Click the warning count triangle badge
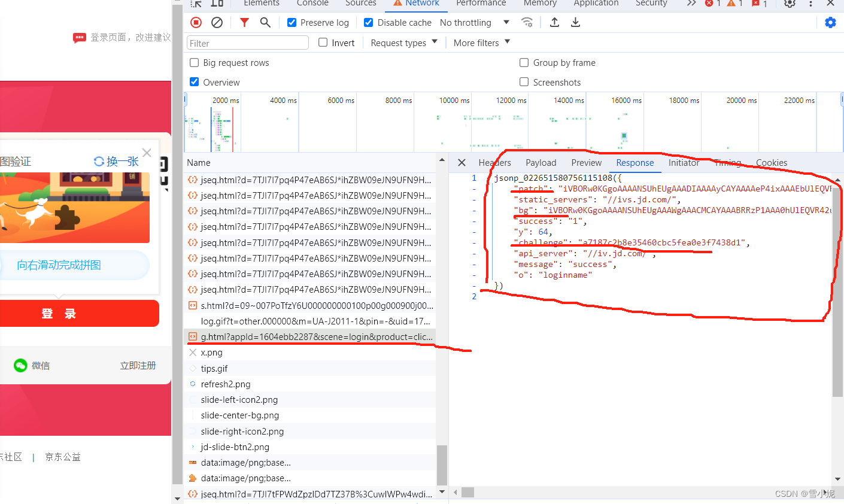Image resolution: width=844 pixels, height=504 pixels. coord(735,3)
